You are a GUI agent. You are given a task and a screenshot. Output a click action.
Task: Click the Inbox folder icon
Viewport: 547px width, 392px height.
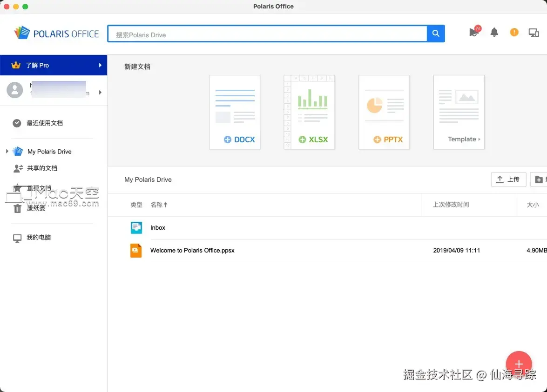point(136,227)
